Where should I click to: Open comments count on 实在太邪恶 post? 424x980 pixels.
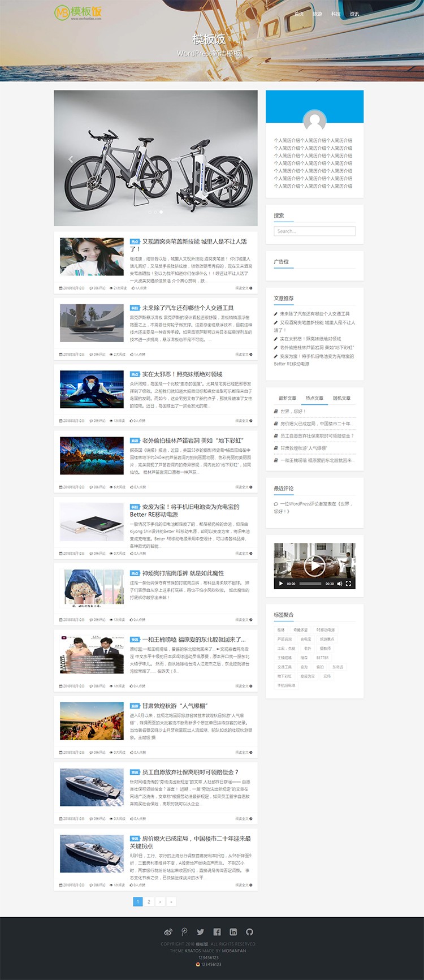coord(98,421)
